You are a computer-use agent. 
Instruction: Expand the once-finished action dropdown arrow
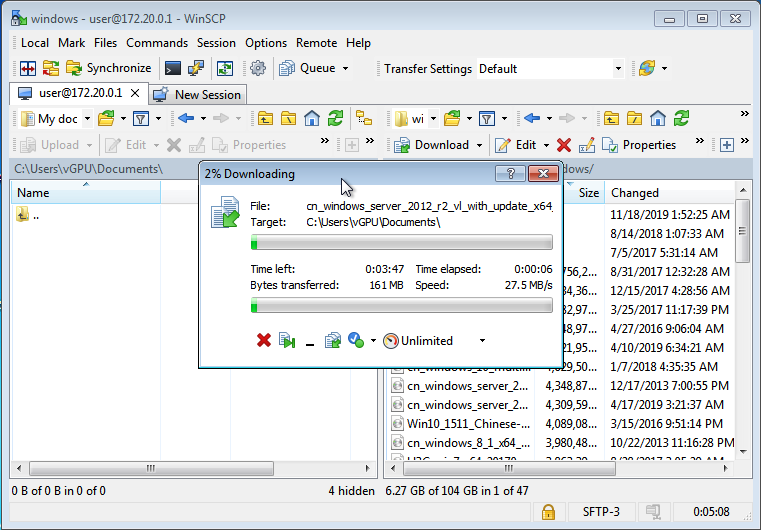point(373,341)
